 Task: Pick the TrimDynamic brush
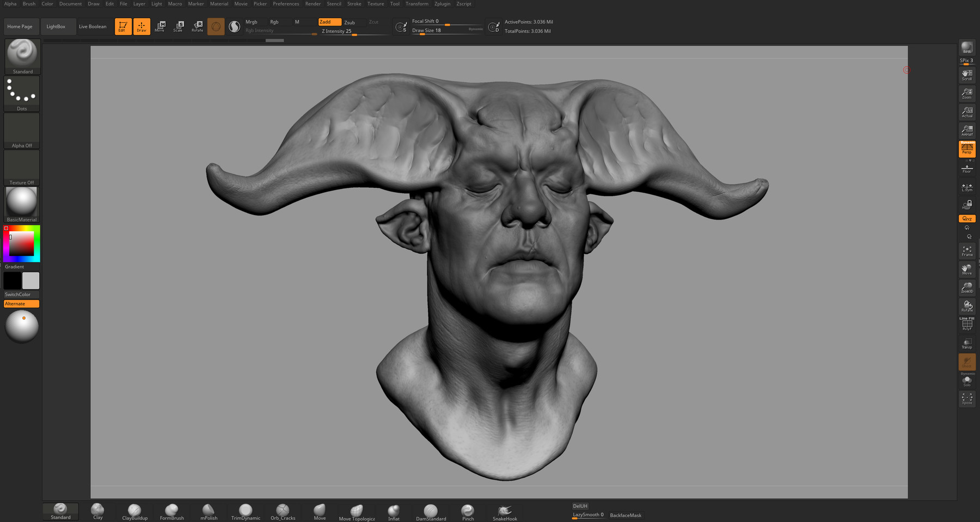click(x=245, y=511)
